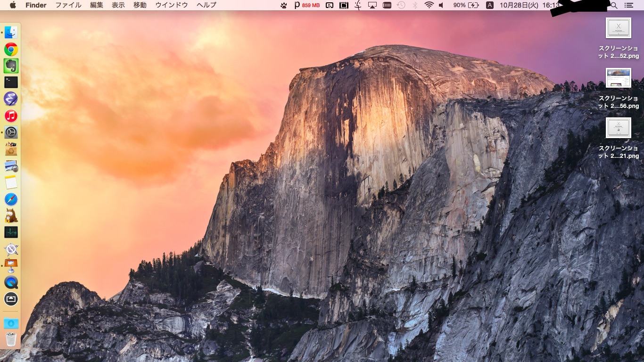
Task: Click the film-strip menu bar icon
Action: [344, 5]
